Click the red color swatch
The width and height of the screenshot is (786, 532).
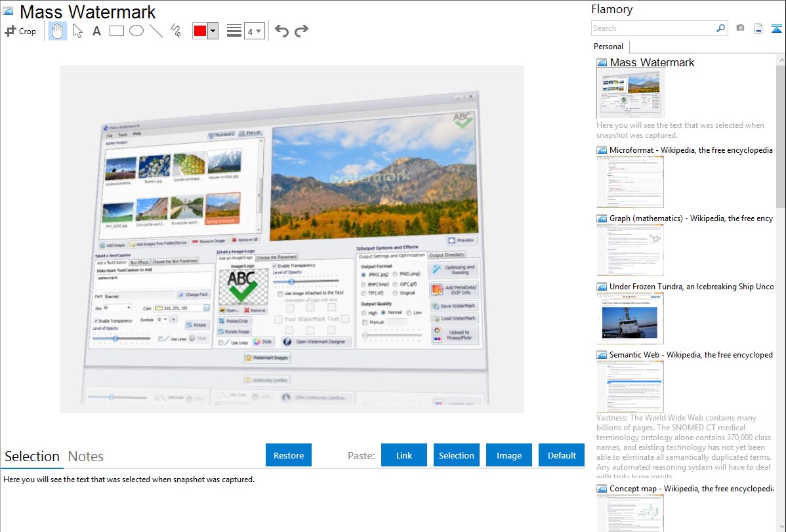[x=200, y=31]
